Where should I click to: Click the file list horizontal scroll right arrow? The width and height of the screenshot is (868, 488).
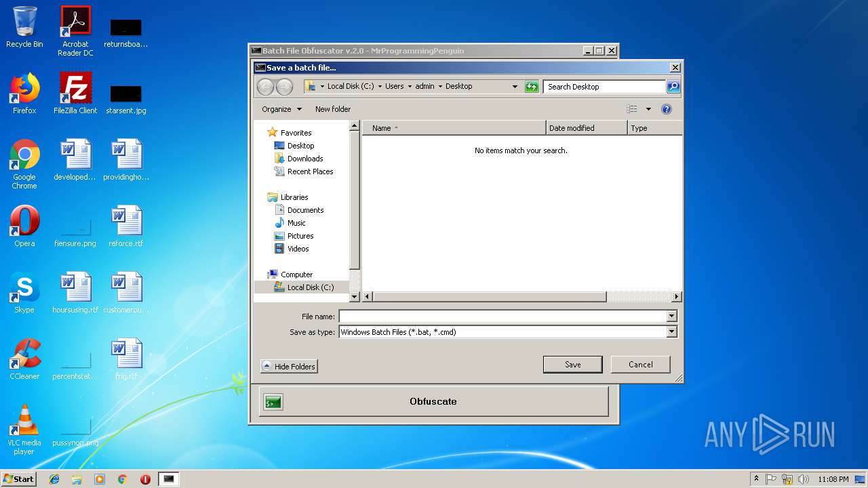[x=676, y=297]
